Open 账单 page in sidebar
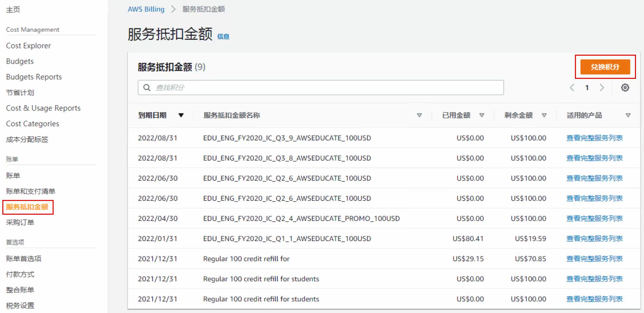 click(x=13, y=175)
